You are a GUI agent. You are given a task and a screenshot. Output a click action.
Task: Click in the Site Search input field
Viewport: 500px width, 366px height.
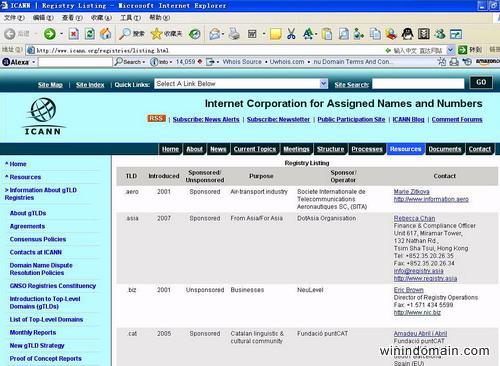pos(418,84)
